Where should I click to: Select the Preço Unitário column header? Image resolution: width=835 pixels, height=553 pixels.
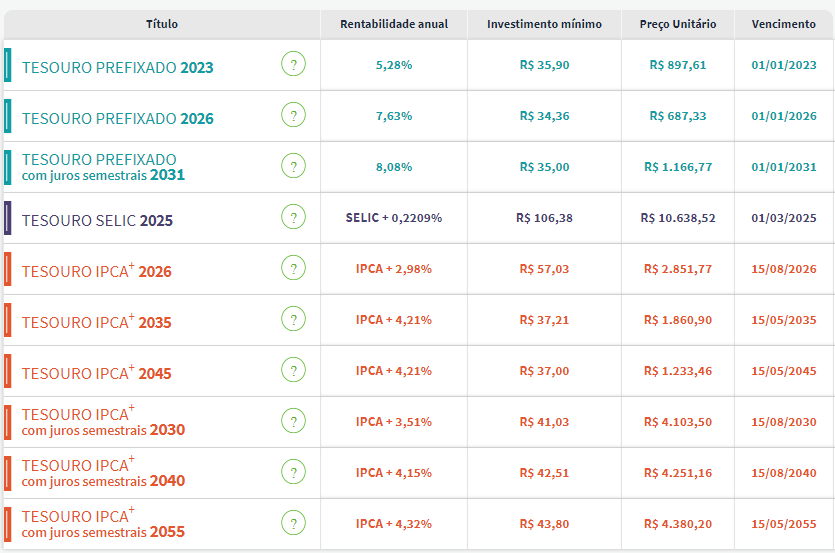pos(677,24)
